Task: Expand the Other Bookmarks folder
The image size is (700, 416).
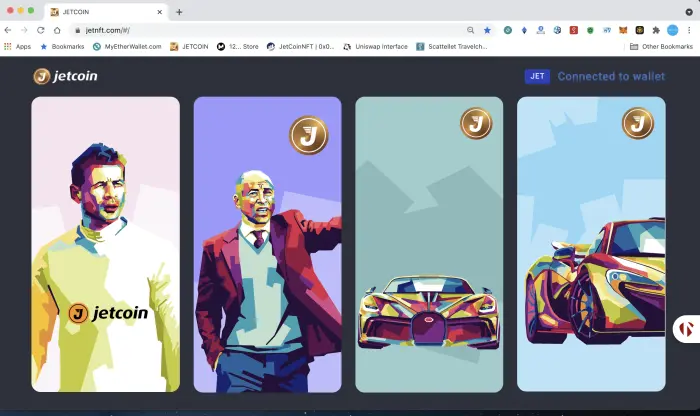Action: 661,46
